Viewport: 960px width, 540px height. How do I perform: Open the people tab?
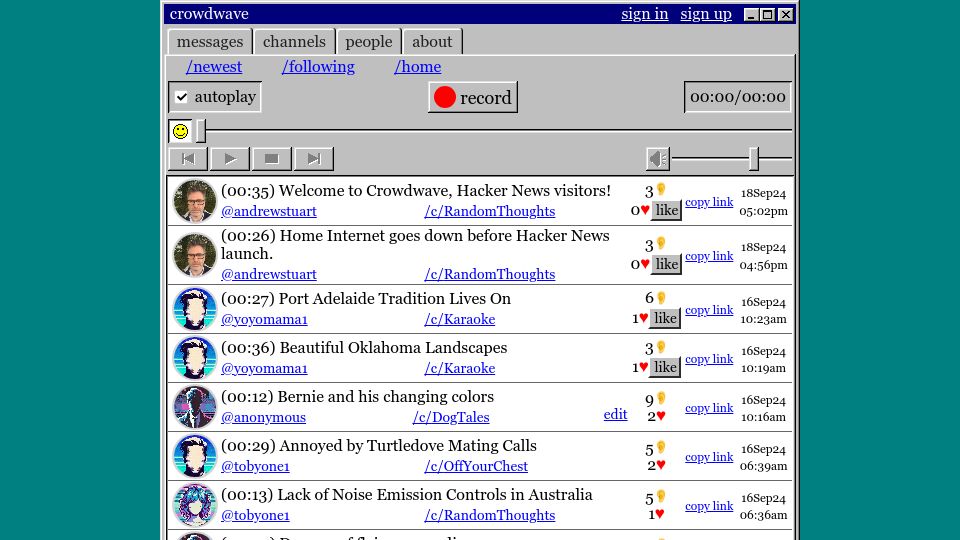(x=369, y=42)
